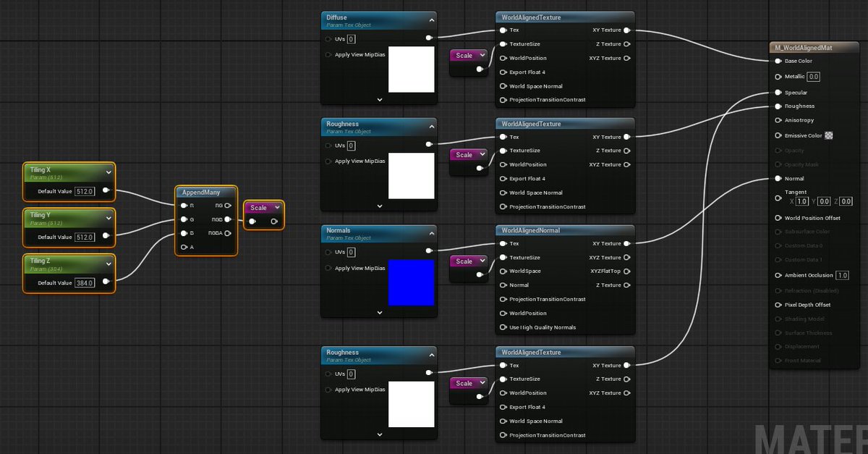The width and height of the screenshot is (868, 454).
Task: Click the Tiling X output pin
Action: [106, 191]
